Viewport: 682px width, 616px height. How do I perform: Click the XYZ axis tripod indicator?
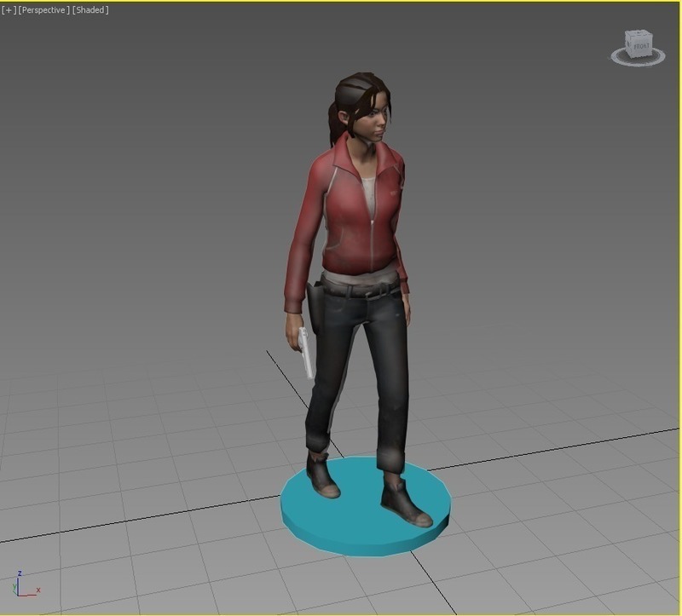click(26, 585)
